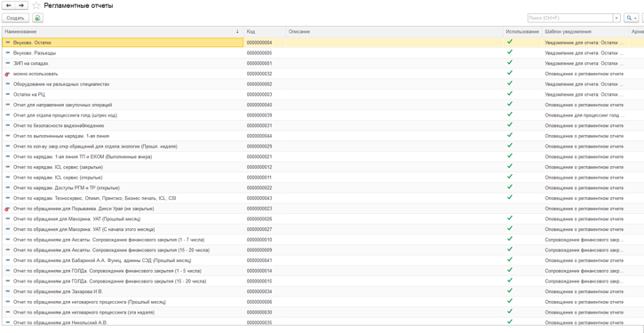Screen dimensions: 644x333
Task: Sort by the Наименование column header
Action: tap(122, 32)
